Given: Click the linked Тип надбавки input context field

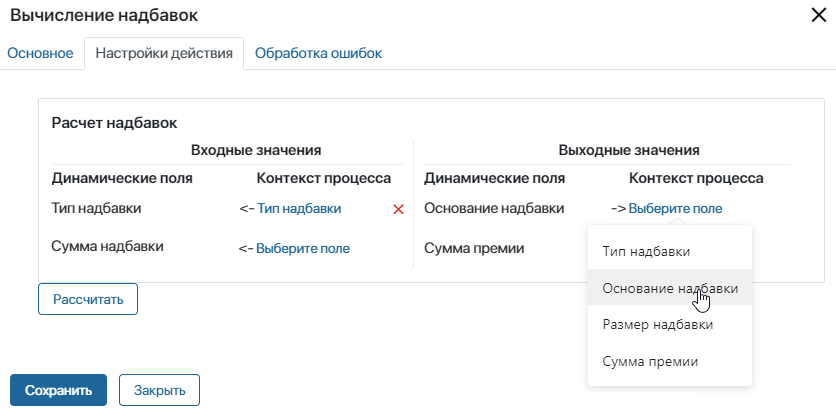Looking at the screenshot, I should click(299, 208).
